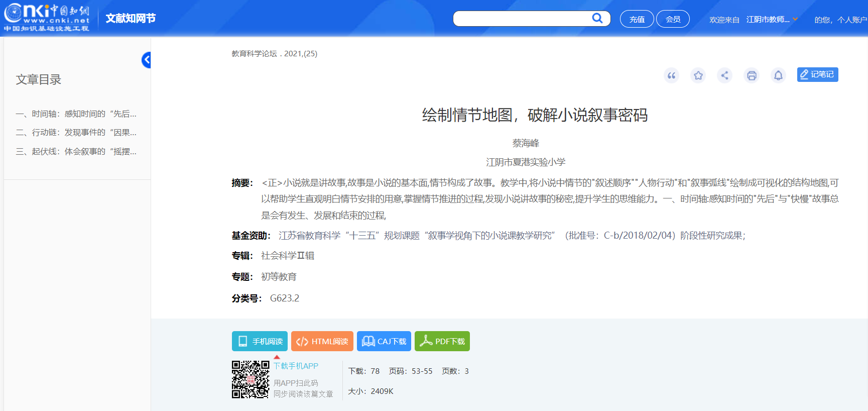Download the article via PDF下载
This screenshot has width=868, height=411.
pos(442,341)
